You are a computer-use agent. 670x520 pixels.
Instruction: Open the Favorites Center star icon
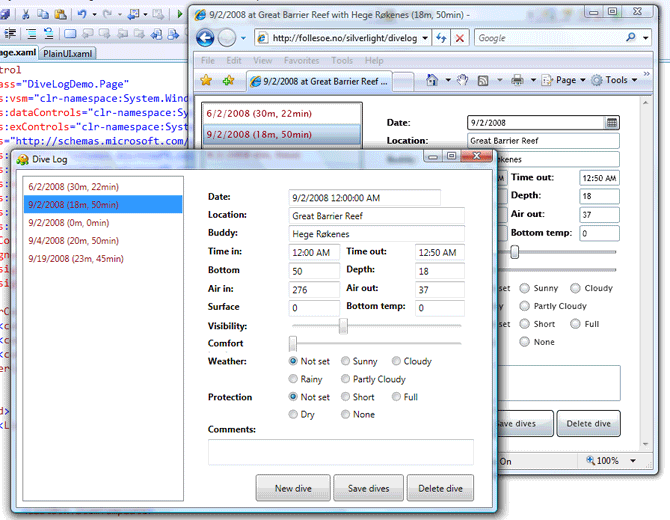(206, 80)
